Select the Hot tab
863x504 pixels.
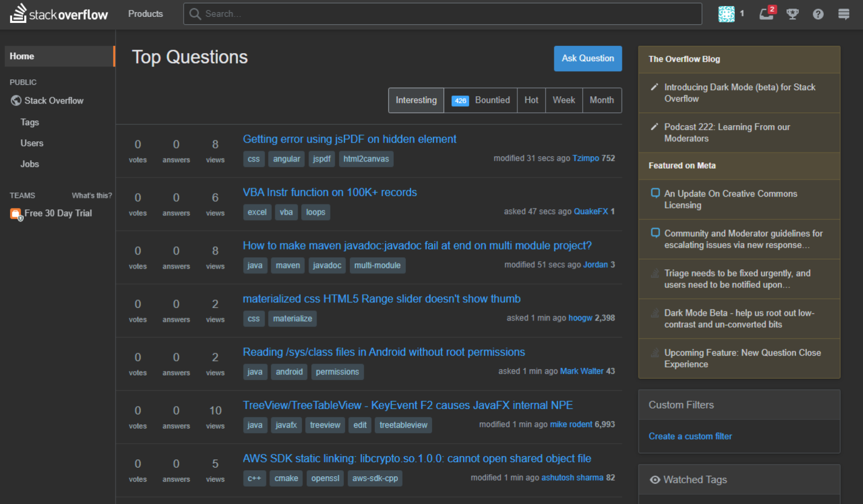(531, 100)
